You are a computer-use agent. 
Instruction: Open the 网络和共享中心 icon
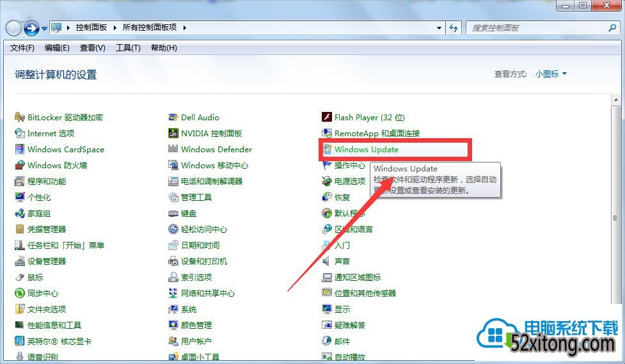click(173, 293)
